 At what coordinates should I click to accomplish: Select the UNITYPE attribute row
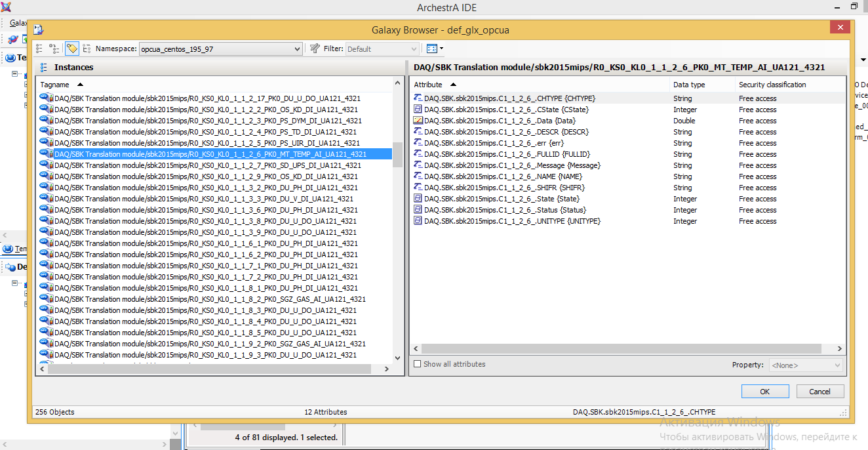point(512,221)
